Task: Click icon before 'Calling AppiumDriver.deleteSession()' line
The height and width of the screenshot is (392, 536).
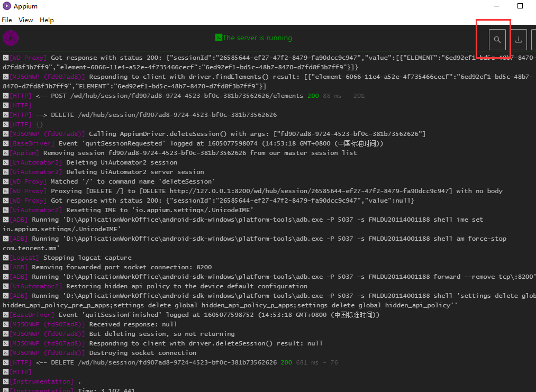Action: pos(5,134)
